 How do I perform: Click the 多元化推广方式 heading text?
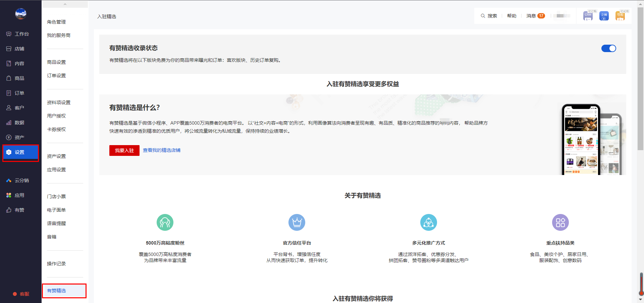point(429,243)
